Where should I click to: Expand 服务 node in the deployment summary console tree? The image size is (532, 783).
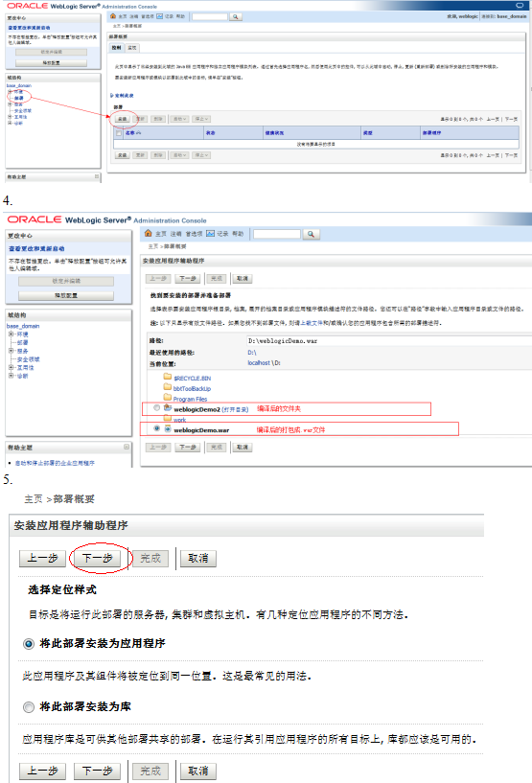(10, 104)
